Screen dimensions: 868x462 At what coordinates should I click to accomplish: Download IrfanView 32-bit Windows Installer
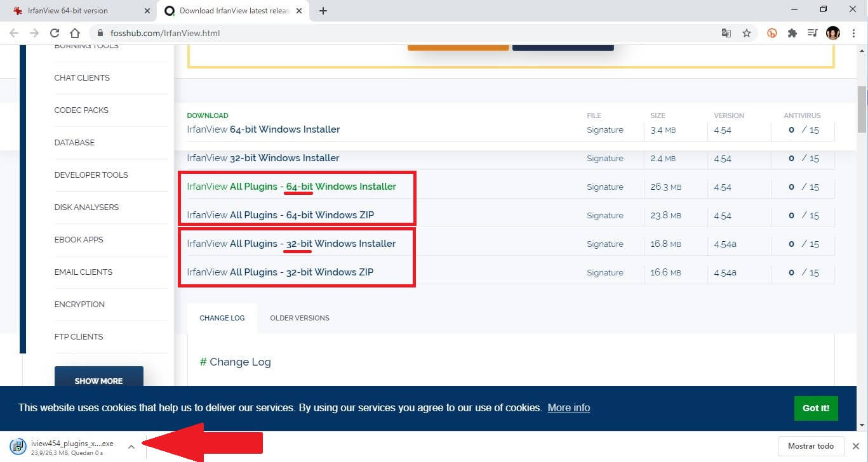pyautogui.click(x=263, y=158)
